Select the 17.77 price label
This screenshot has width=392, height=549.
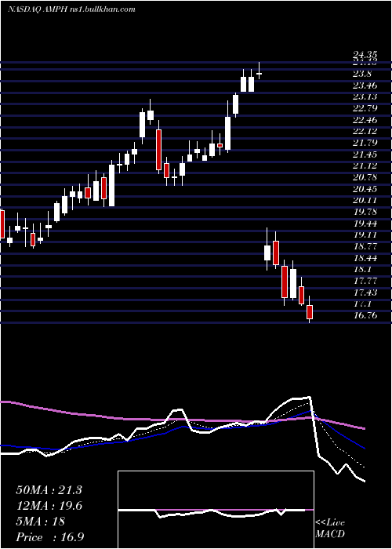coord(365,281)
